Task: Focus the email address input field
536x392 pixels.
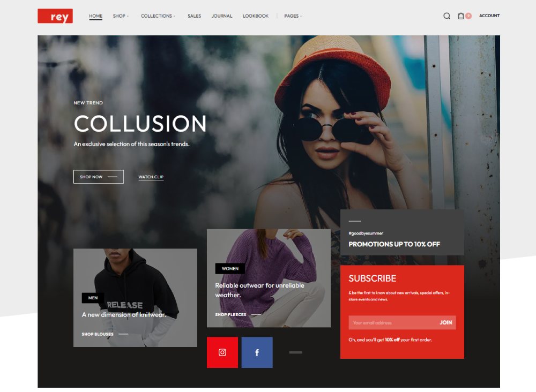Action: tap(391, 322)
